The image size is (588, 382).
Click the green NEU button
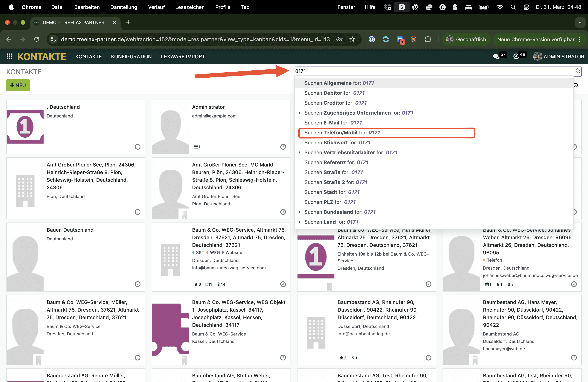click(x=18, y=85)
